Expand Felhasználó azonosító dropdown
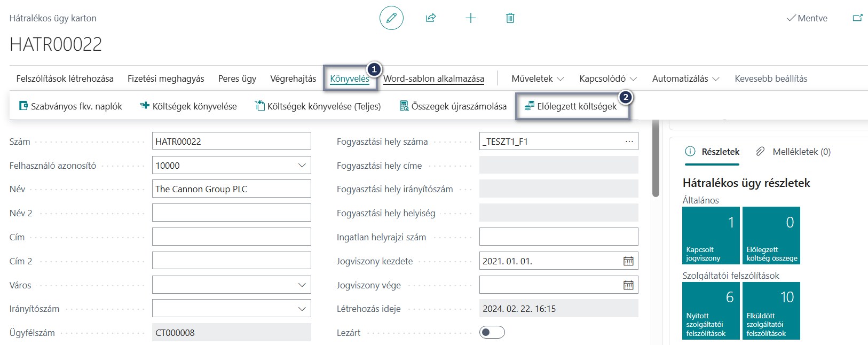 click(x=302, y=166)
